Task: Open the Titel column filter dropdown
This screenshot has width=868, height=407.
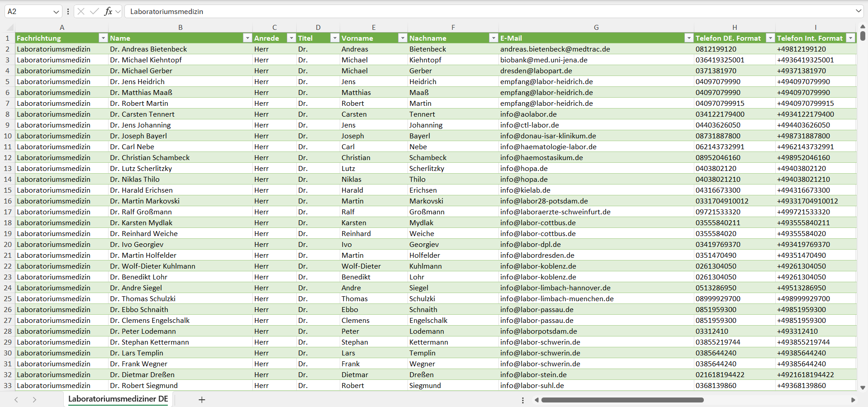Action: point(335,38)
